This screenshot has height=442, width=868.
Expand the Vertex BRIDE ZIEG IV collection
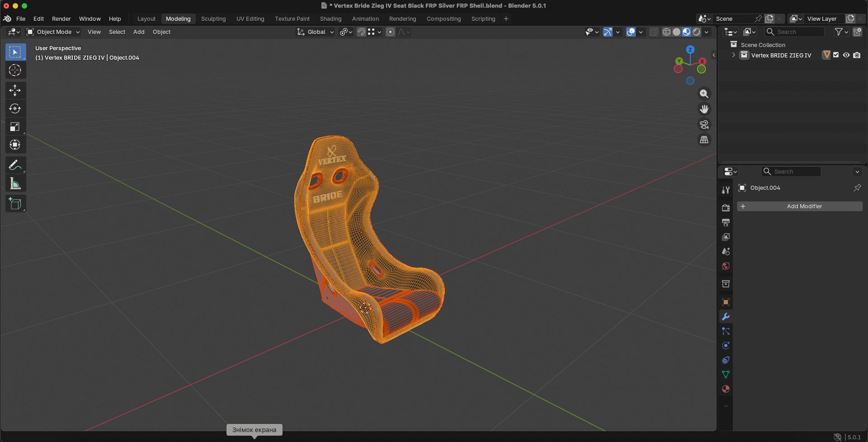click(x=733, y=55)
